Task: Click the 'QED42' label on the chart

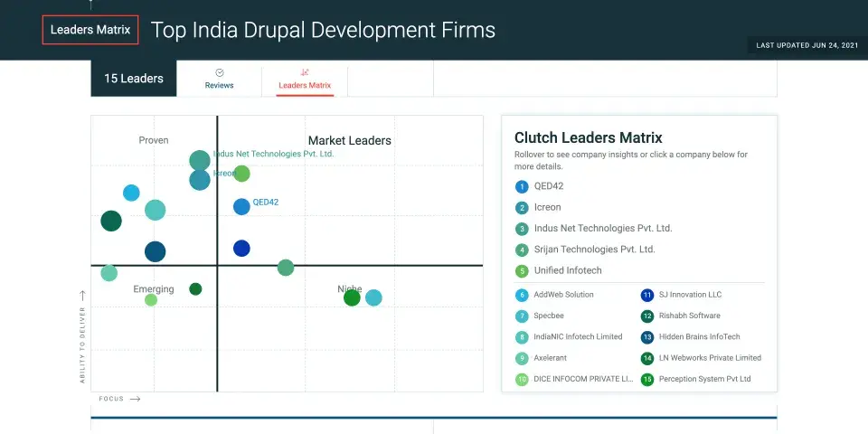Action: pos(266,202)
